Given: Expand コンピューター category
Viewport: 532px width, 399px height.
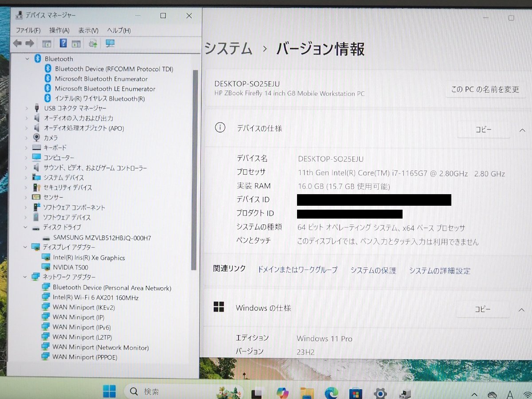Looking at the screenshot, I should tap(26, 158).
